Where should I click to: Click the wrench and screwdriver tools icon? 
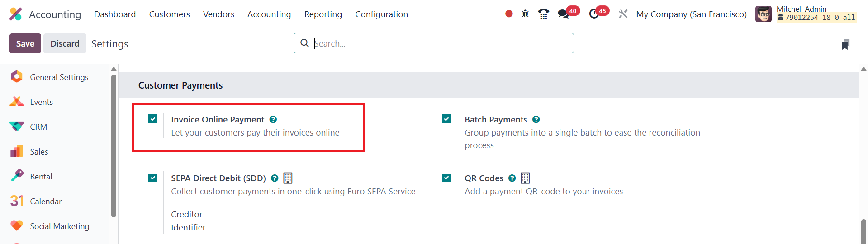(623, 14)
